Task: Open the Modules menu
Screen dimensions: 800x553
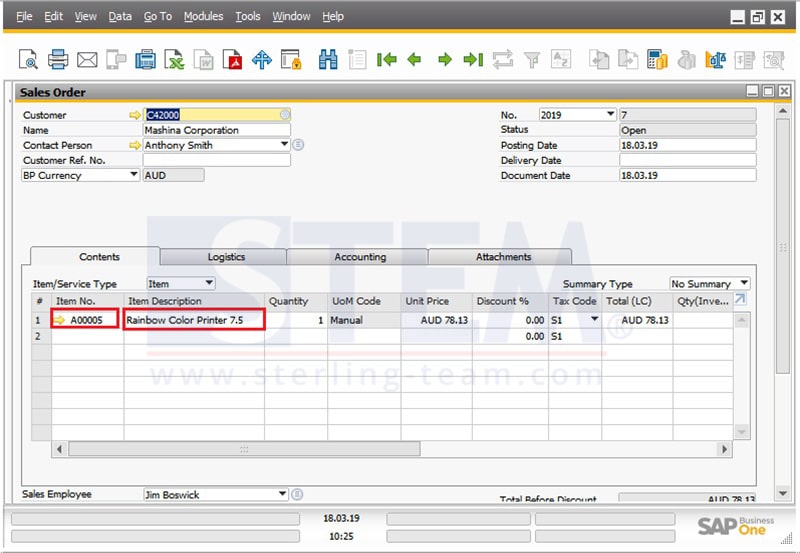Action: tap(204, 16)
